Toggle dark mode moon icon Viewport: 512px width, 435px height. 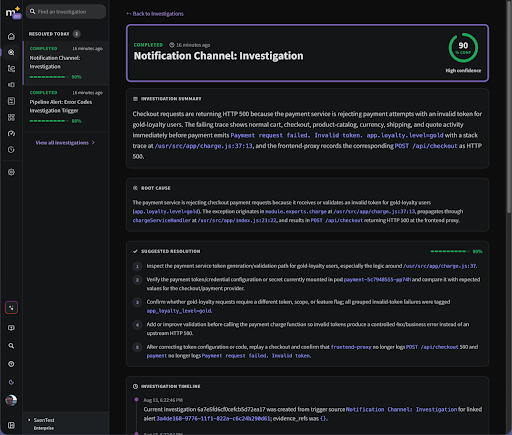[x=11, y=382]
